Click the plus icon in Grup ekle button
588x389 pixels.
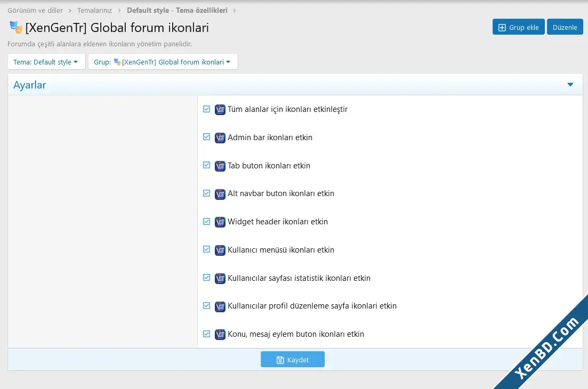coord(502,28)
